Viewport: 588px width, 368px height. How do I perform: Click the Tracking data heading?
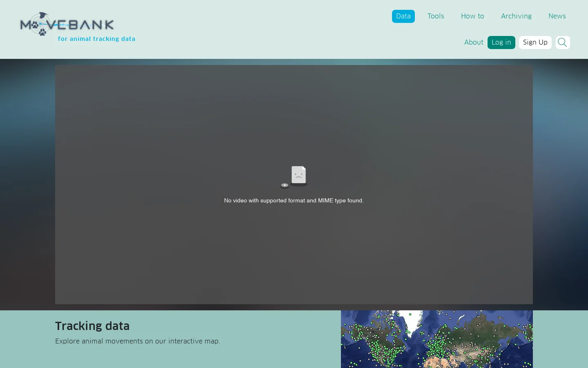point(92,326)
